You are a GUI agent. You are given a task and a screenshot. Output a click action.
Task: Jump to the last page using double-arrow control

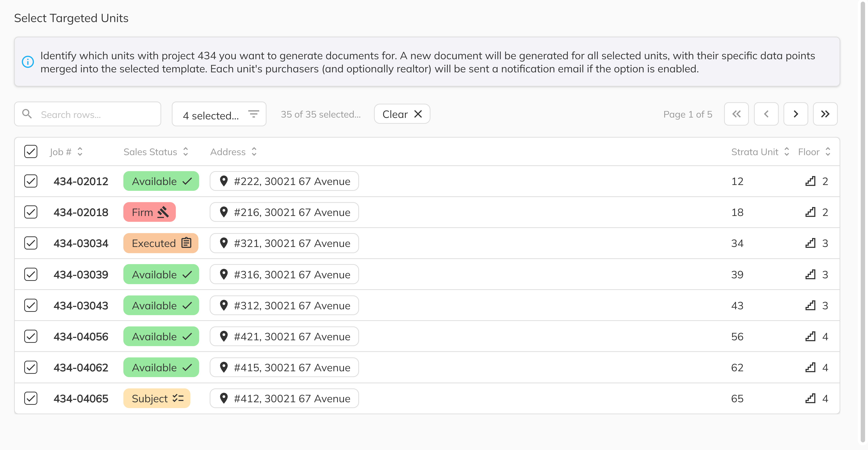pyautogui.click(x=825, y=114)
